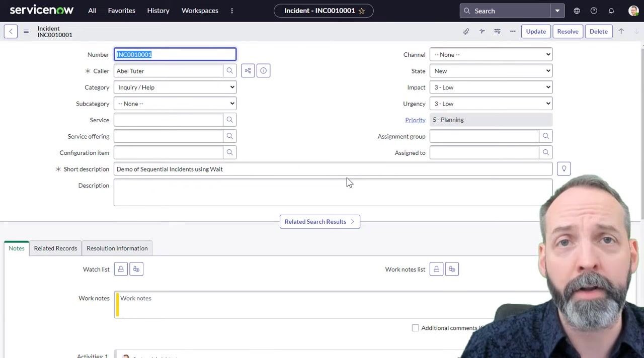This screenshot has height=358, width=644.
Task: Open the All menu
Action: [x=92, y=11]
